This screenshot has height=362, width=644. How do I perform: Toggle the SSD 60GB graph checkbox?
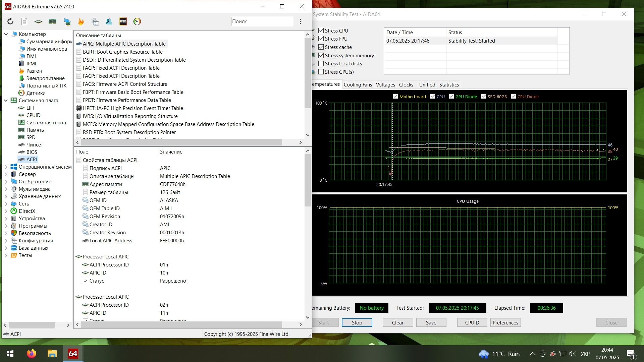484,97
